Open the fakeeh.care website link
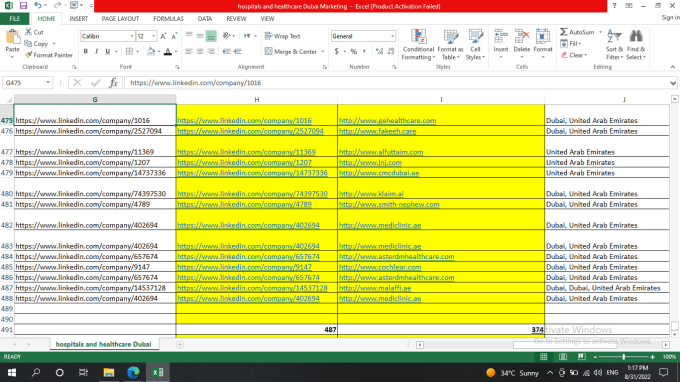Viewport: 680px width, 382px height. point(377,131)
